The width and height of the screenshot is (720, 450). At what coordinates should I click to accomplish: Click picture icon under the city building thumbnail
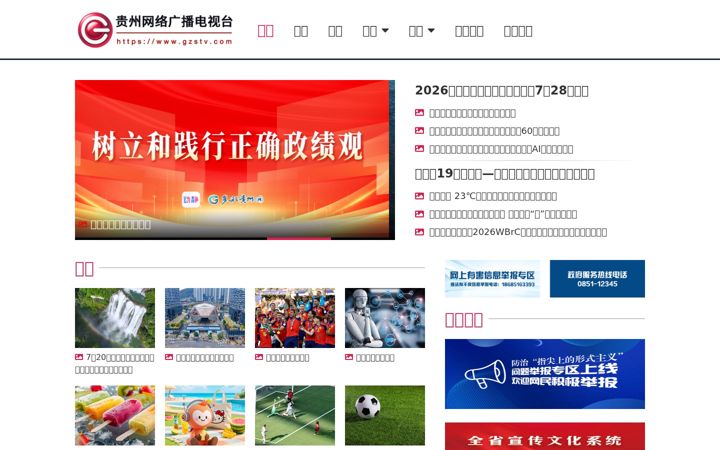[169, 357]
